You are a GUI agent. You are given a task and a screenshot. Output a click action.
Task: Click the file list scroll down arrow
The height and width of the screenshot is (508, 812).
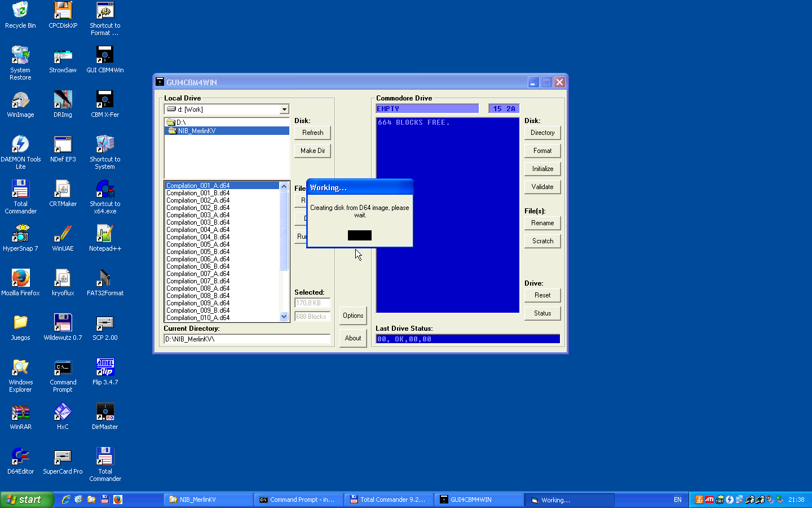click(x=284, y=317)
